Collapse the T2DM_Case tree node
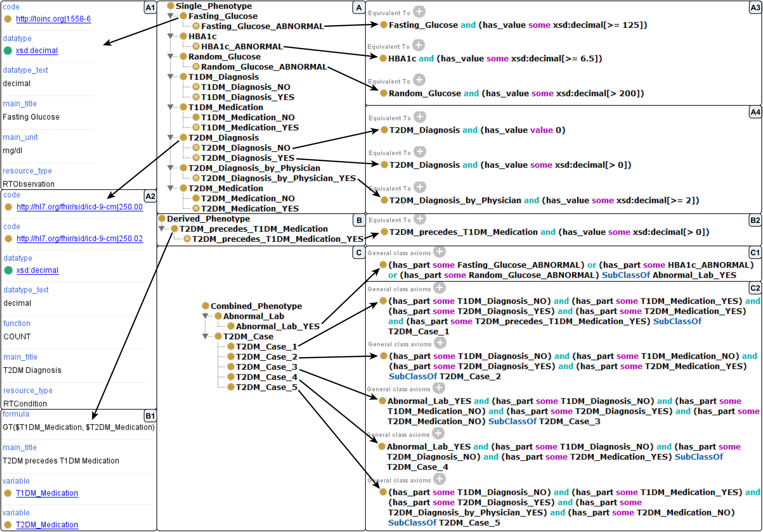 [x=205, y=337]
